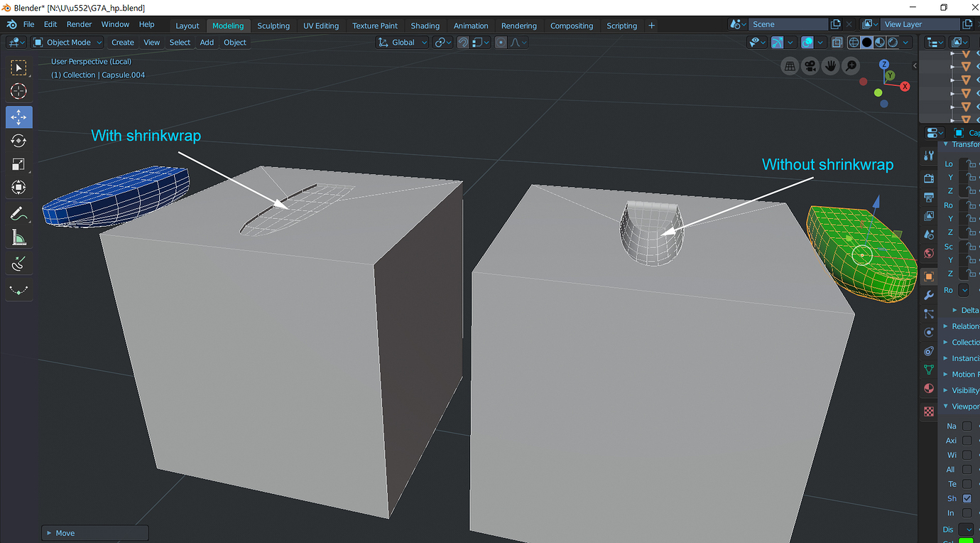The image size is (980, 543).
Task: Expand the Move operator panel
Action: point(95,533)
